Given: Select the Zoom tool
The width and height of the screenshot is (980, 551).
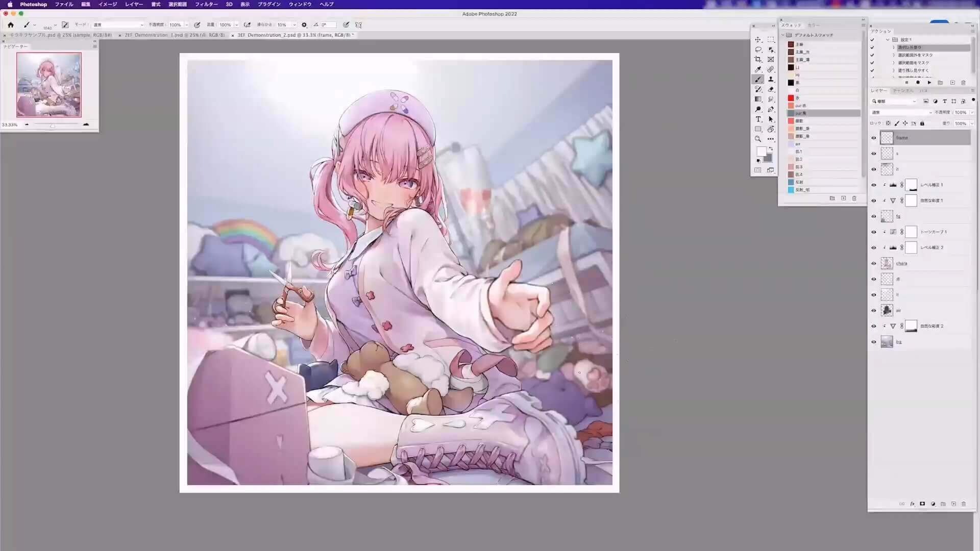Looking at the screenshot, I should pyautogui.click(x=758, y=139).
